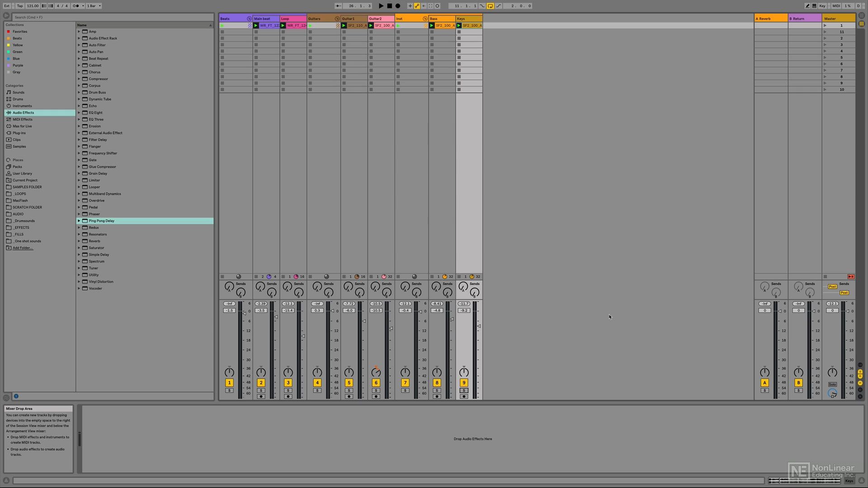Expand the Vocoder folder
The width and height of the screenshot is (868, 488).
[79, 288]
